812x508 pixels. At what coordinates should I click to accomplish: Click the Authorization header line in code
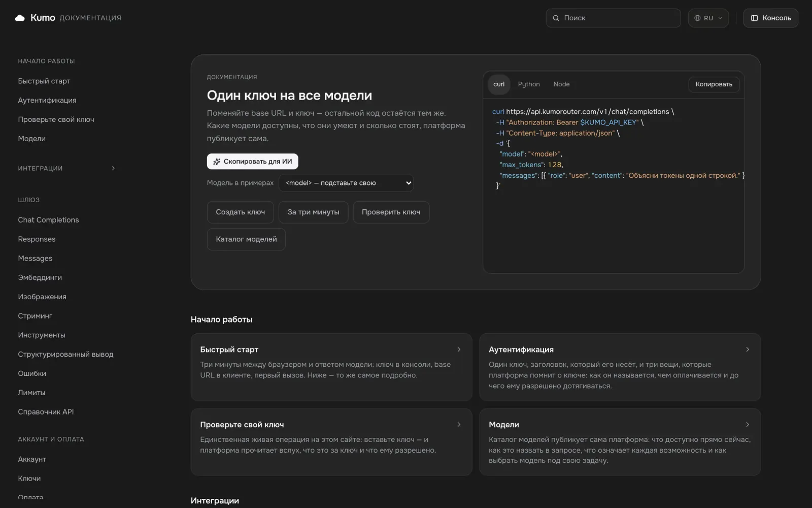pos(570,122)
